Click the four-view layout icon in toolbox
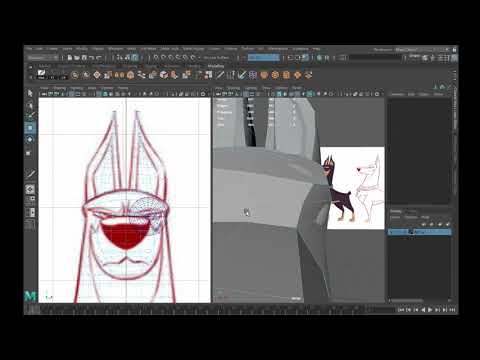This screenshot has width=480, height=360. point(30,200)
